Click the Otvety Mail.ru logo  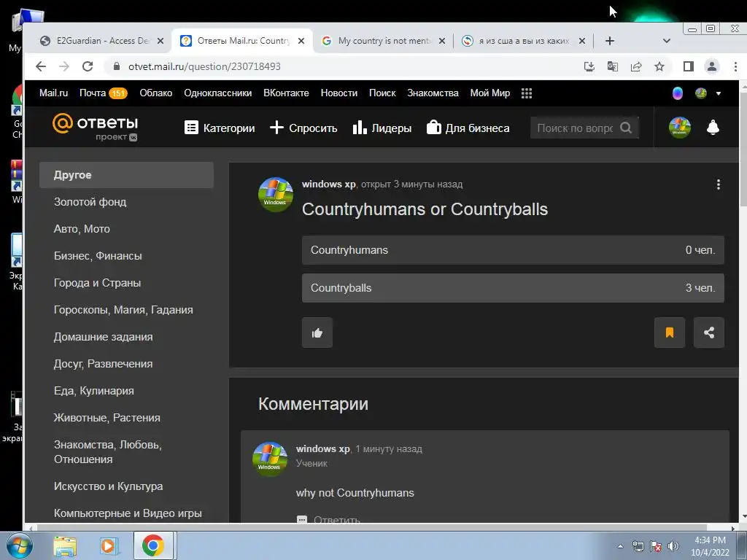(96, 127)
